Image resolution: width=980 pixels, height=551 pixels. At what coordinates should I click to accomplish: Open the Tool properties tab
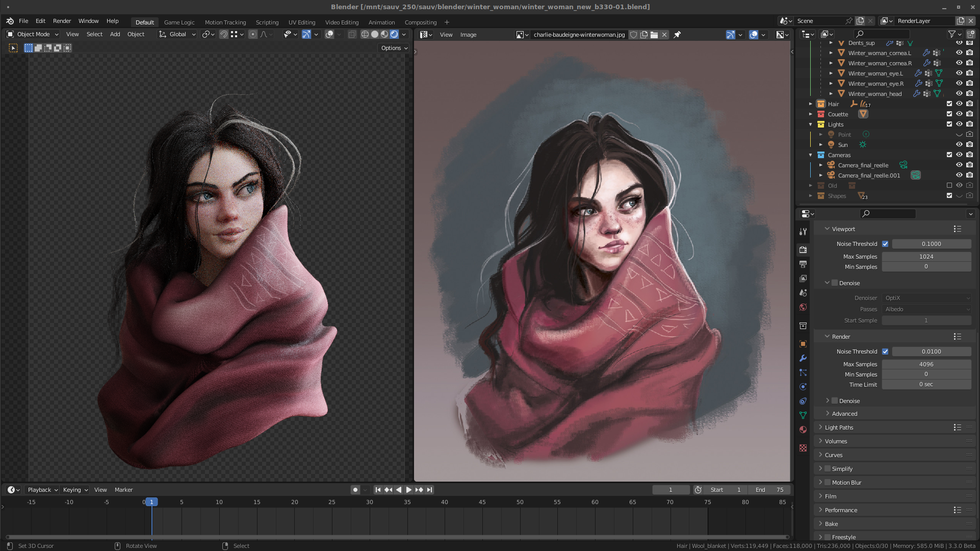[x=803, y=231]
